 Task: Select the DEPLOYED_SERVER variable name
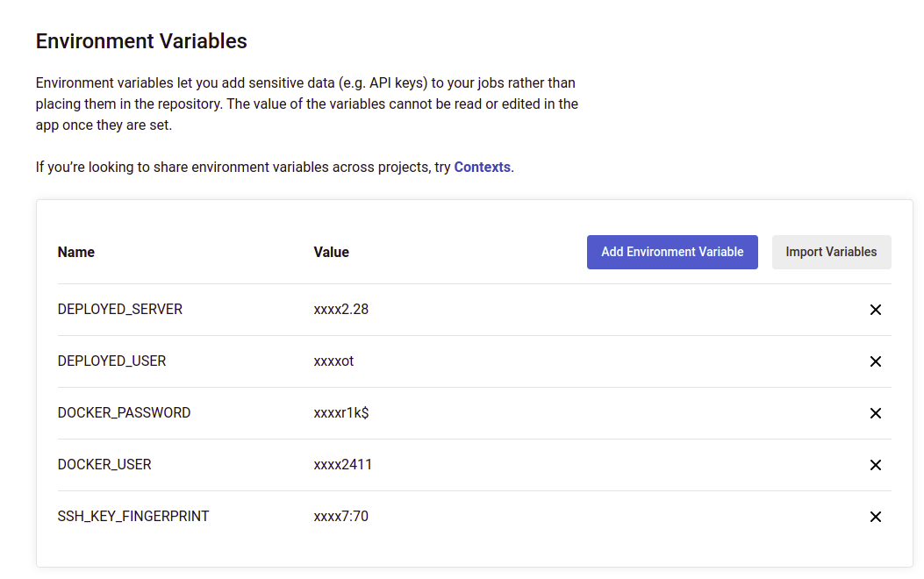pos(120,309)
